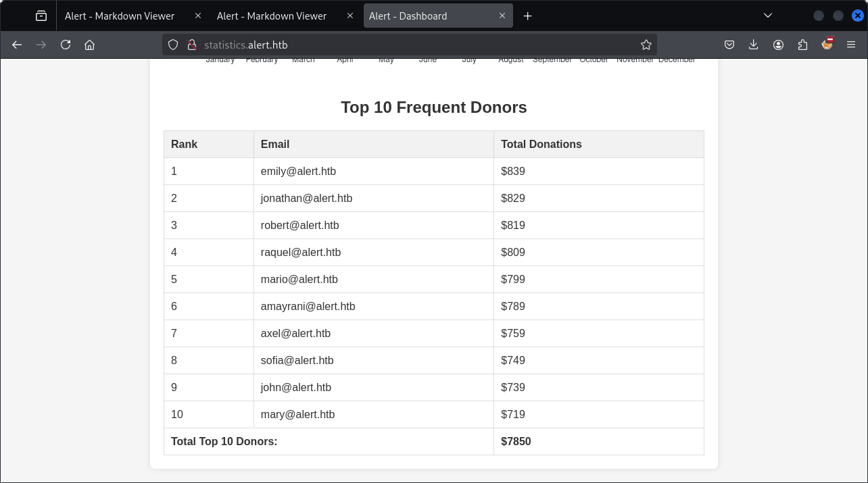Expand the list all tabs dropdown

coord(768,16)
